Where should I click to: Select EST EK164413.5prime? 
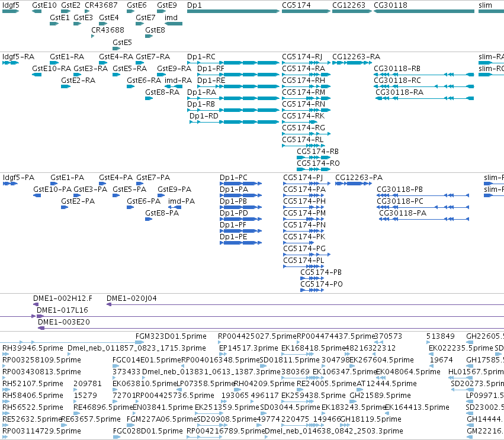(417, 407)
